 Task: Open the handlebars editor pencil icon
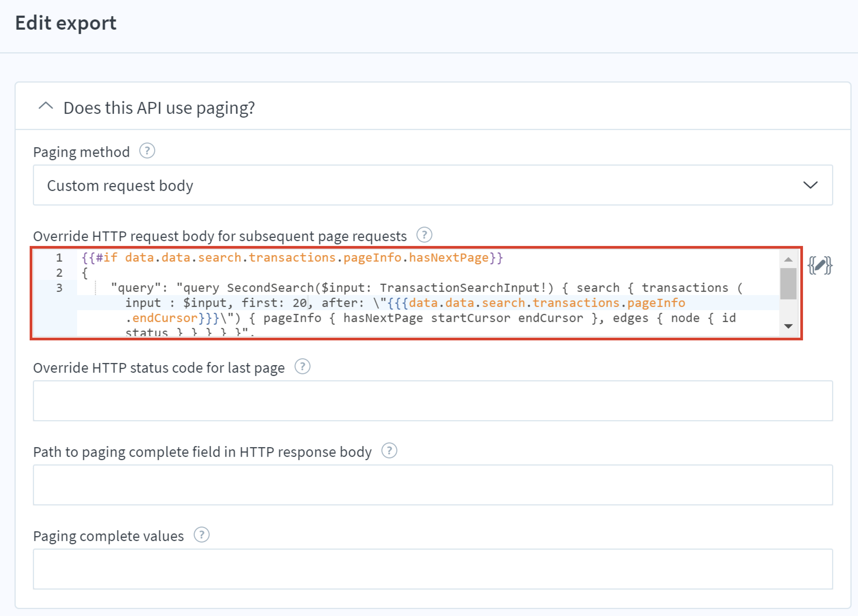click(819, 265)
